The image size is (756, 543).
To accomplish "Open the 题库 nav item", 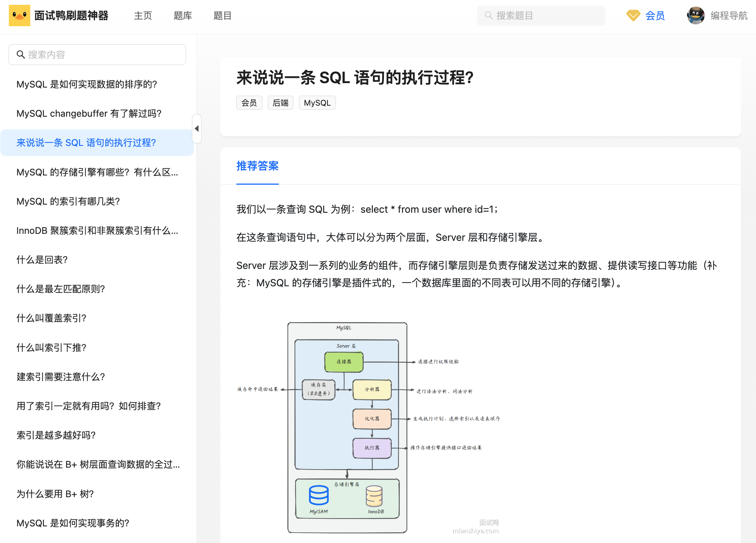I will [183, 16].
